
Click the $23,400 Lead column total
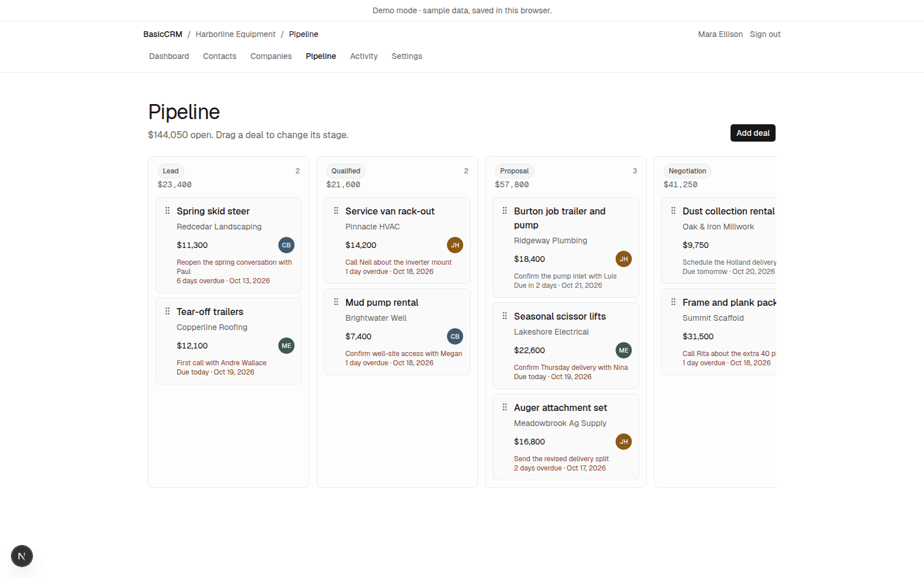(174, 185)
